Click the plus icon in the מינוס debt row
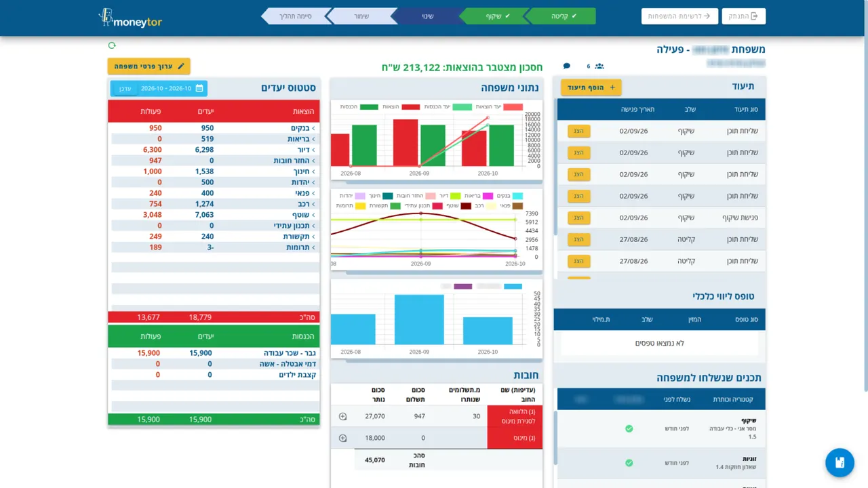Image resolution: width=868 pixels, height=488 pixels. coord(342,438)
